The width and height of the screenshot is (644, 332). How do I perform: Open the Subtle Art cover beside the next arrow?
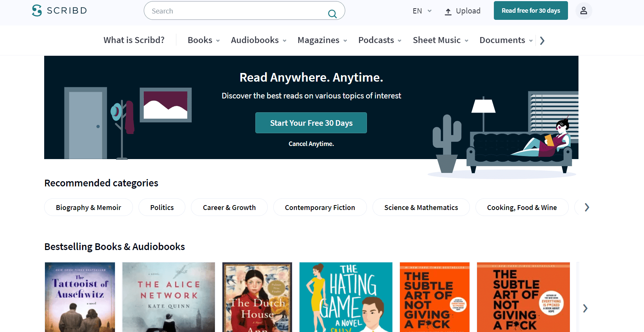point(523,297)
